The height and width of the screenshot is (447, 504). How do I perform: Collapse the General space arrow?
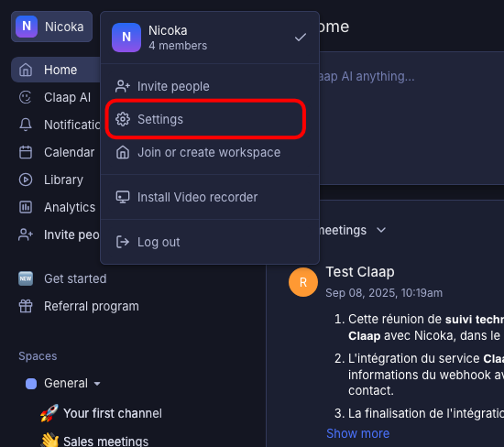[x=97, y=384]
